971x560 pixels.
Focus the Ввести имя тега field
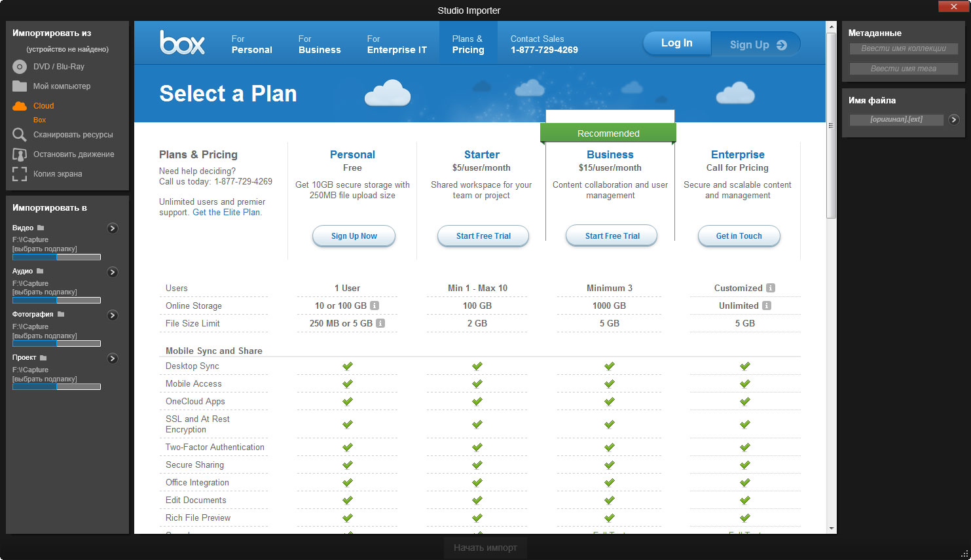tap(904, 69)
